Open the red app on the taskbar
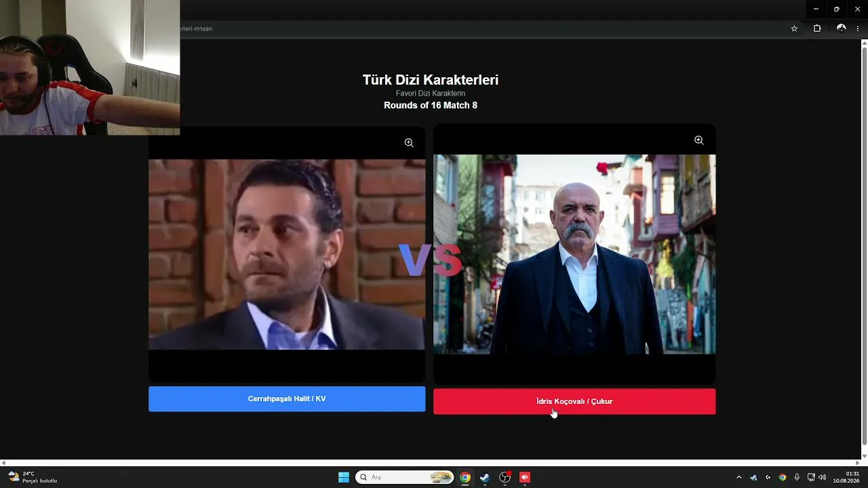 [525, 477]
